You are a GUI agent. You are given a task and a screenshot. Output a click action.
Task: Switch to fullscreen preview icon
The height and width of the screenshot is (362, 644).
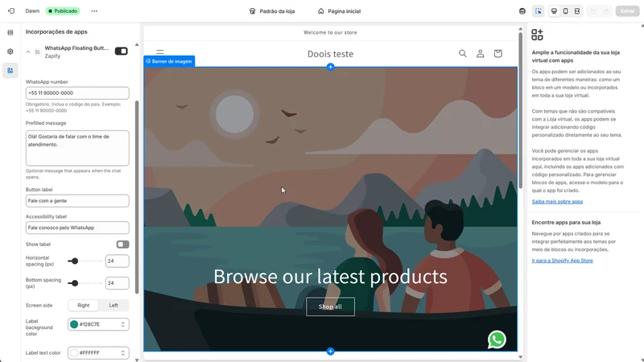(x=577, y=11)
